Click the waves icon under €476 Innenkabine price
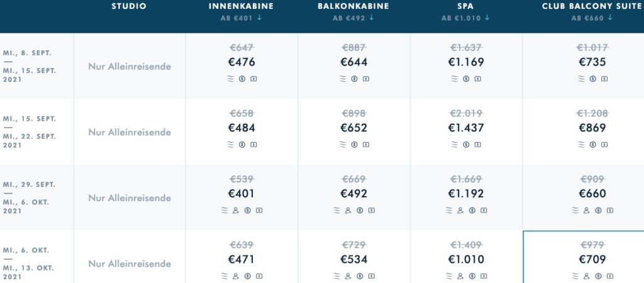The width and height of the screenshot is (644, 283). click(230, 79)
